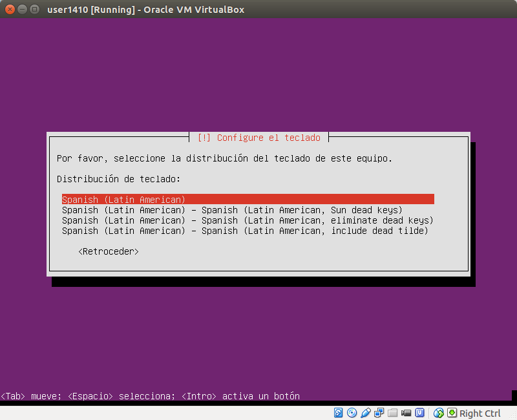Click the highlighted keyboard layout selection bar

coord(246,199)
